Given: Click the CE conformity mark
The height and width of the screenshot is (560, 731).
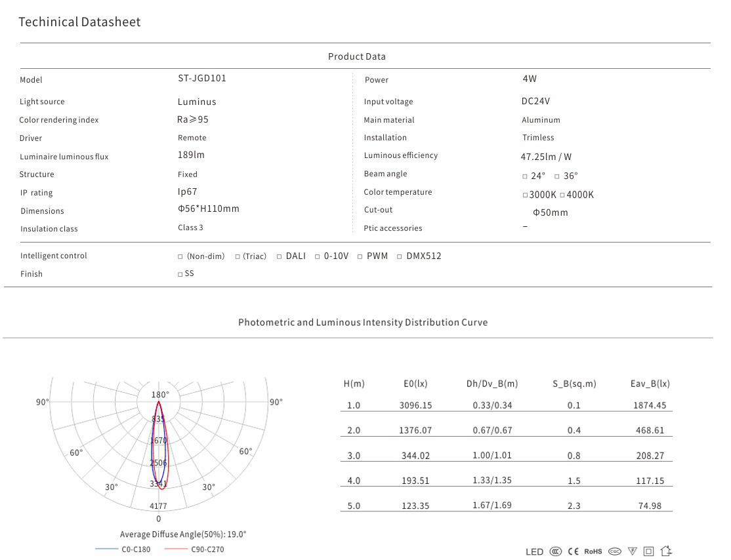Looking at the screenshot, I should tap(573, 551).
